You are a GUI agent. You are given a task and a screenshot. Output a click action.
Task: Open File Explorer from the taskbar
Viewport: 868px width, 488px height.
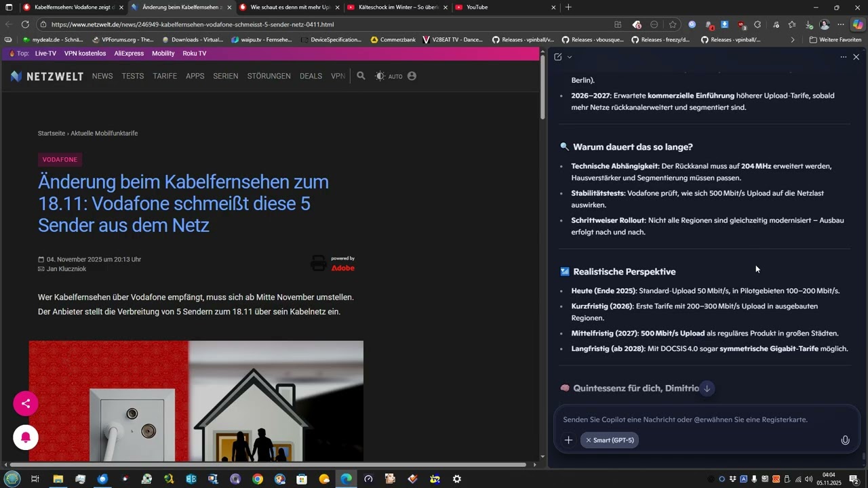58,479
